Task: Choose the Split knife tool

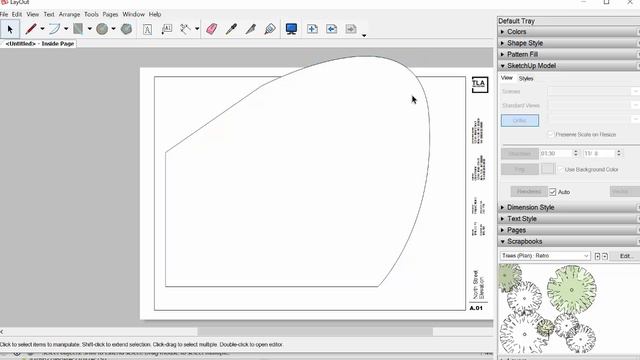Action: 251,29
